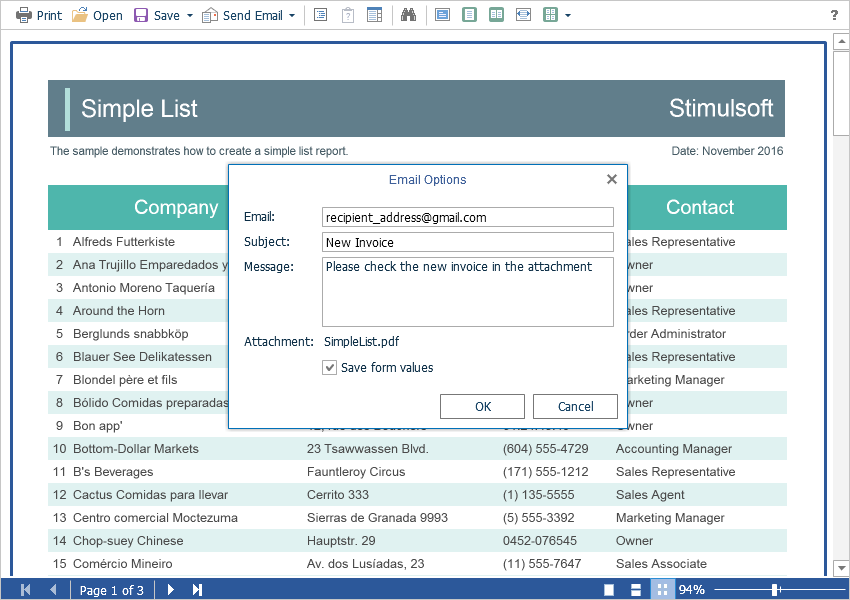Toggle the bookmarks panel icon

[320, 15]
